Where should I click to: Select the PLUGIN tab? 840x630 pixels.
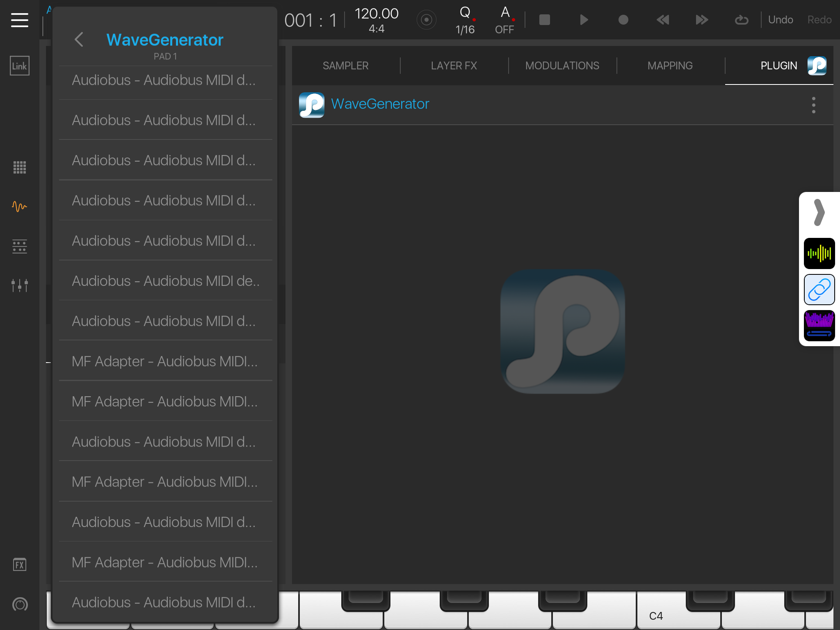778,66
